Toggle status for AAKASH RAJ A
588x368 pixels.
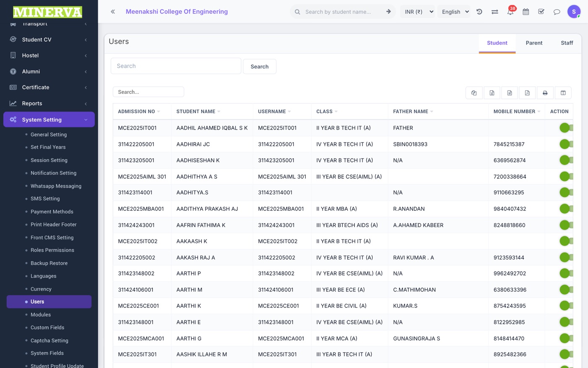point(566,257)
